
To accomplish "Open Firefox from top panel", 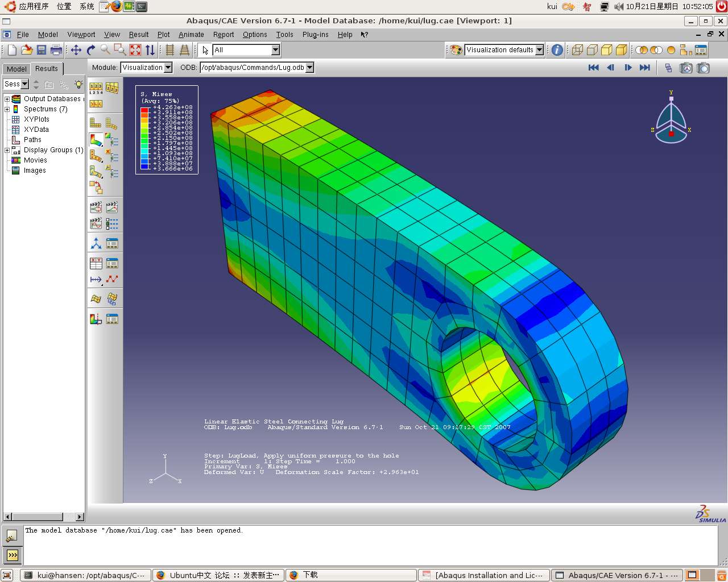I will click(x=116, y=6).
